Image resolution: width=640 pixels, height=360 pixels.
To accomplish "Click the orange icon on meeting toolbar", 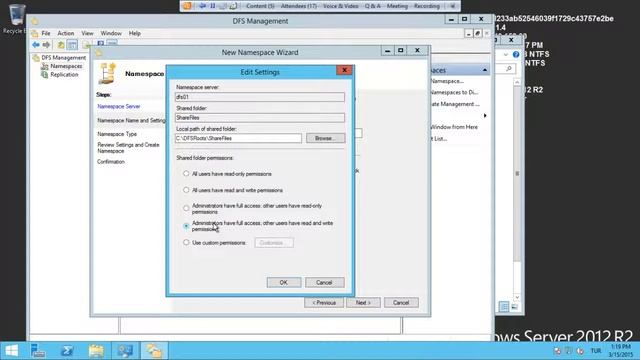I will click(187, 6).
